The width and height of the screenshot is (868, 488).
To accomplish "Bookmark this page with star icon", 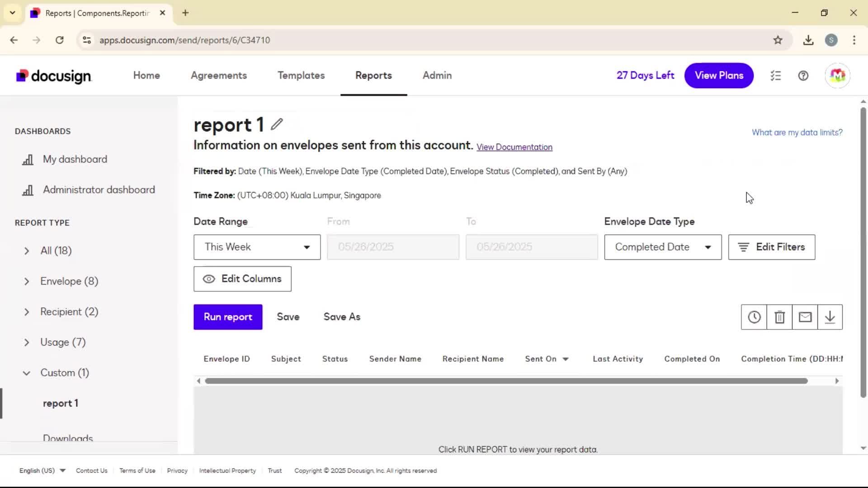I will click(x=778, y=40).
